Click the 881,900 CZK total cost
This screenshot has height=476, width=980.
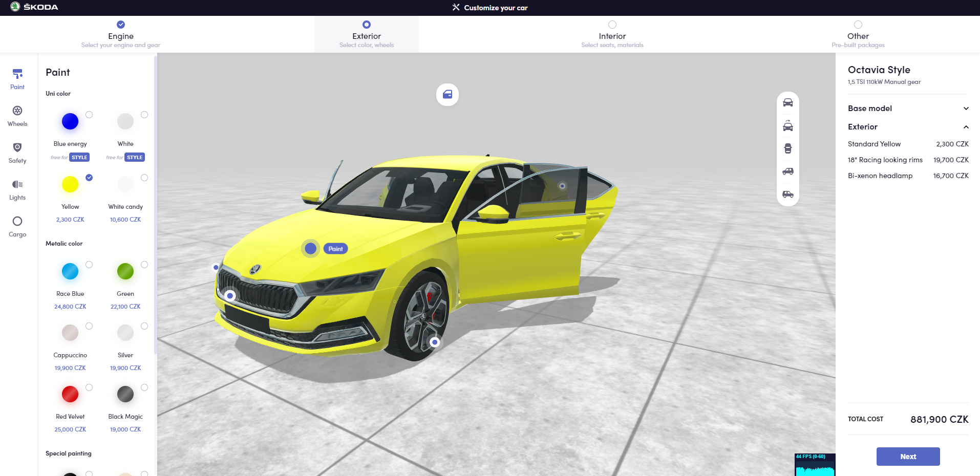click(x=939, y=420)
